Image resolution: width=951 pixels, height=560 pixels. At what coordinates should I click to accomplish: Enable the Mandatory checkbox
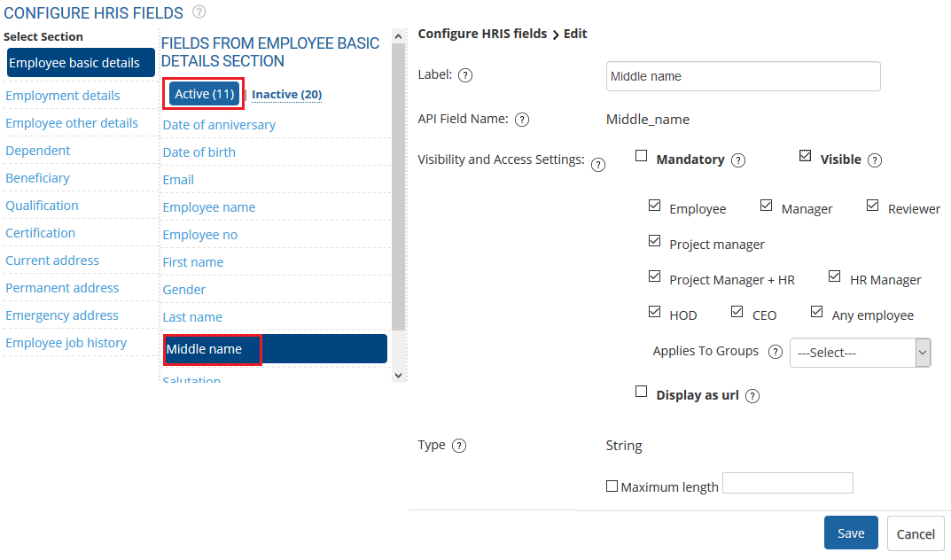pos(642,156)
